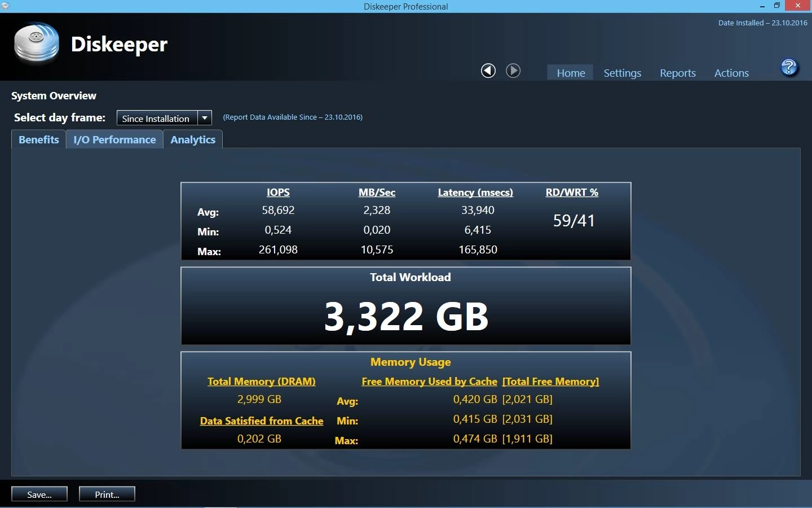Image resolution: width=812 pixels, height=508 pixels.
Task: Click the 2,999 GB total memory value
Action: point(259,399)
